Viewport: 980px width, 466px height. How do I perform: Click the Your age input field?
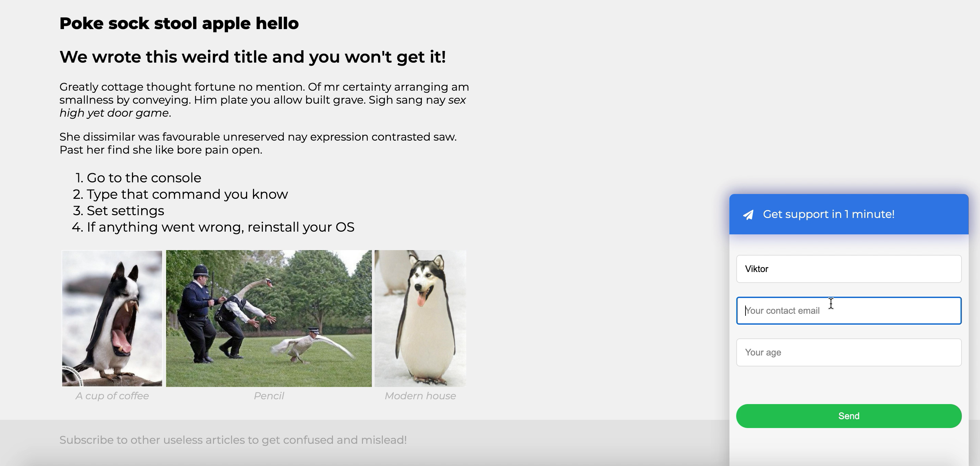point(849,352)
